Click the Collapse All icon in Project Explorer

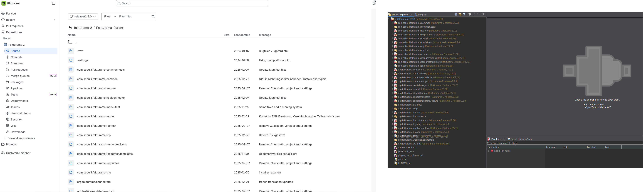(x=456, y=14)
